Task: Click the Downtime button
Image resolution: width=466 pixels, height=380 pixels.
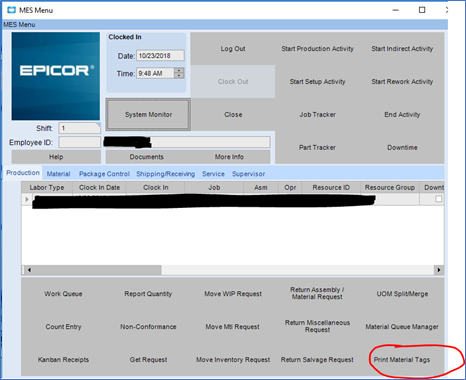Action: click(x=402, y=147)
